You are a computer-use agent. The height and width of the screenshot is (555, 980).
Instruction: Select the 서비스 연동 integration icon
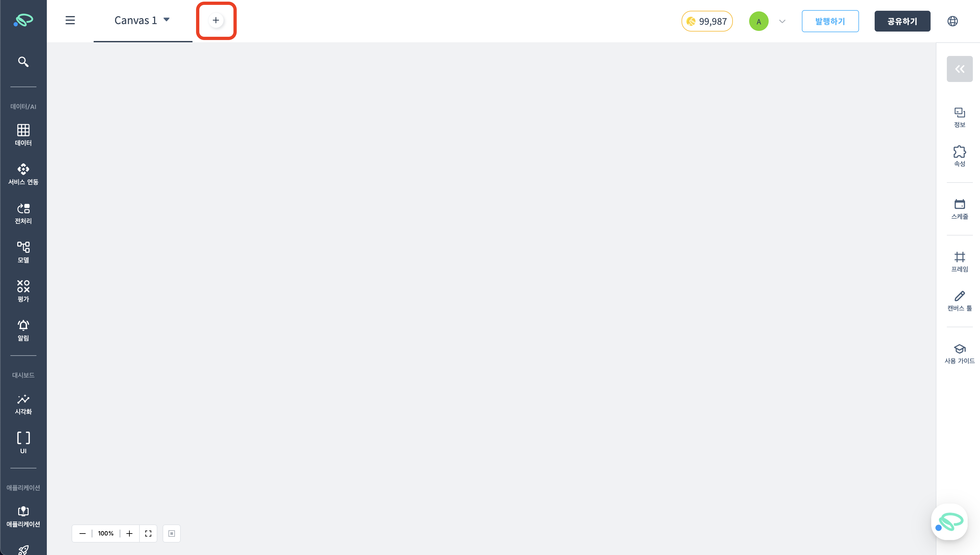click(x=23, y=174)
